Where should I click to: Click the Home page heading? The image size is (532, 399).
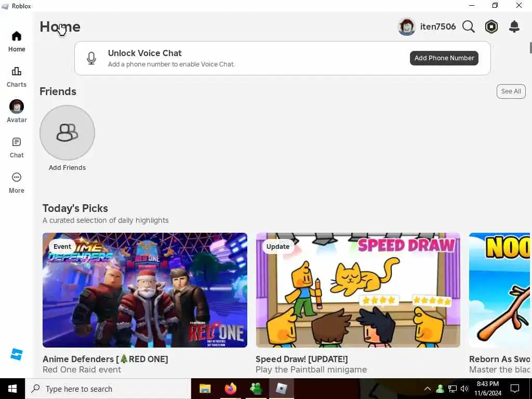(60, 27)
